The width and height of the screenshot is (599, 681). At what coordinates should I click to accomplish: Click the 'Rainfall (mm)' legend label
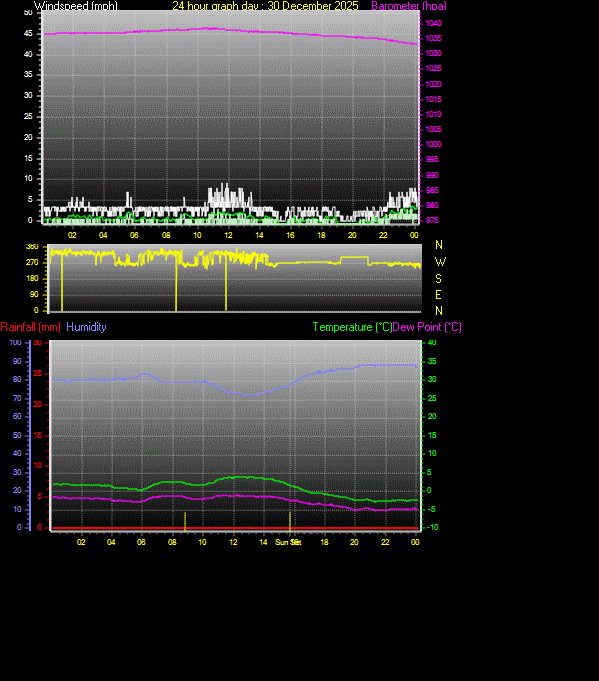pyautogui.click(x=30, y=327)
